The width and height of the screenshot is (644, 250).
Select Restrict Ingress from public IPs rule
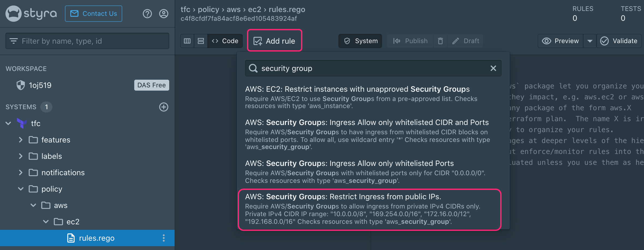click(x=370, y=210)
